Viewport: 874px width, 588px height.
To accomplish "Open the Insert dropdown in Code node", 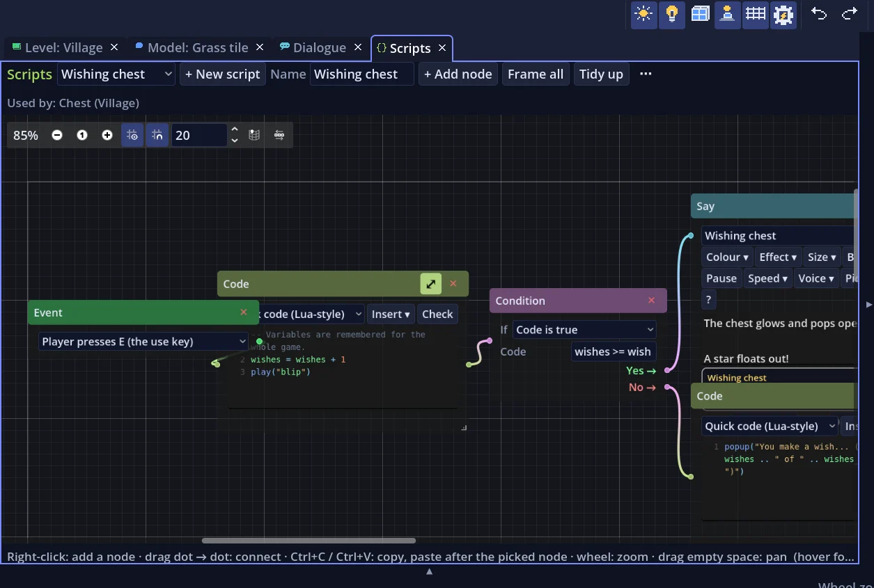I will [391, 314].
